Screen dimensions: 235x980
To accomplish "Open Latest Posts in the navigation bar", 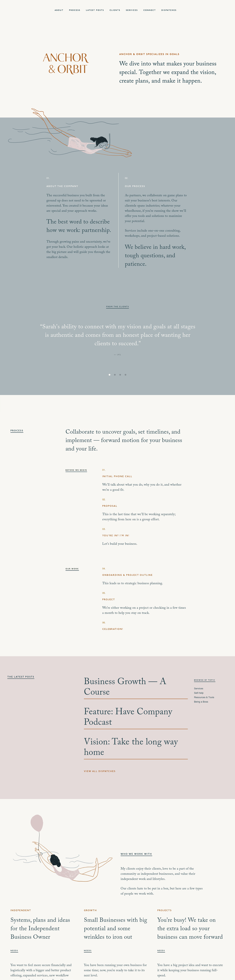I will pyautogui.click(x=95, y=10).
